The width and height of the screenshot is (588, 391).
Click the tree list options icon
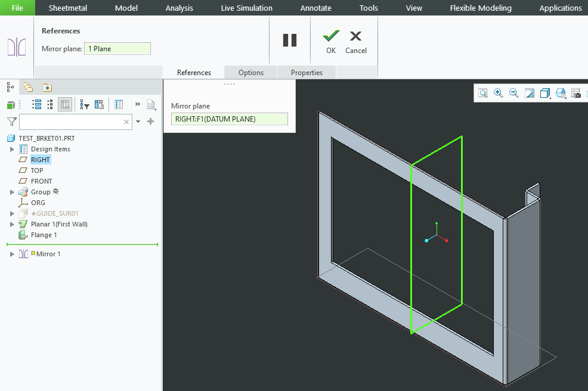119,104
